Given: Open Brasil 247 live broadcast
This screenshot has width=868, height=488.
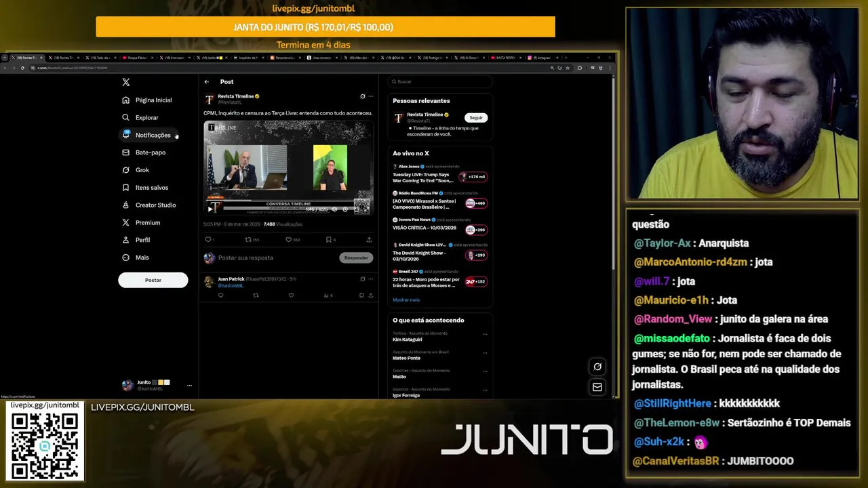Looking at the screenshot, I should click(x=439, y=279).
